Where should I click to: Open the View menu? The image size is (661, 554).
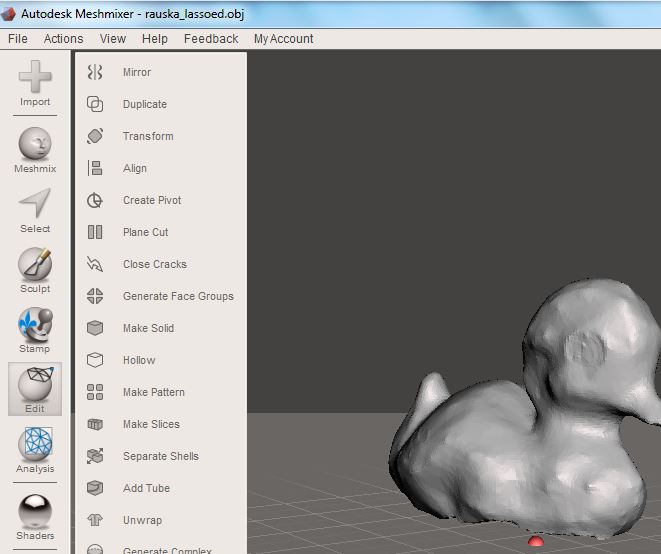(x=113, y=39)
